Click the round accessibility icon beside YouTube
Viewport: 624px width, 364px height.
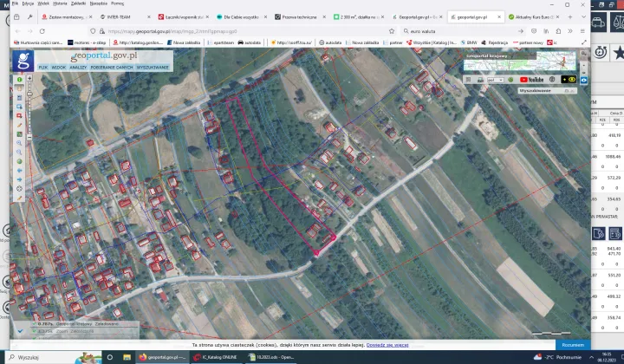click(x=552, y=80)
